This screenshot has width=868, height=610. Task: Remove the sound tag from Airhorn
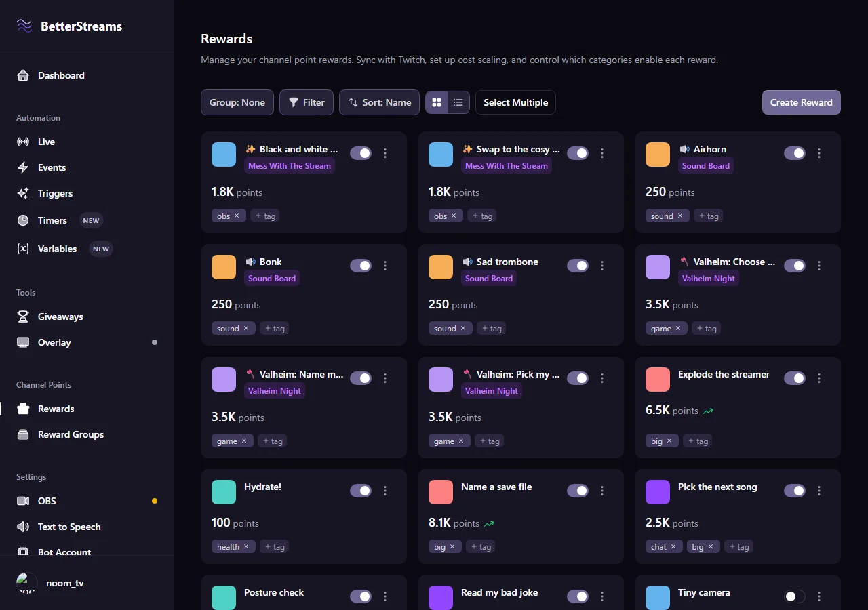pyautogui.click(x=679, y=216)
